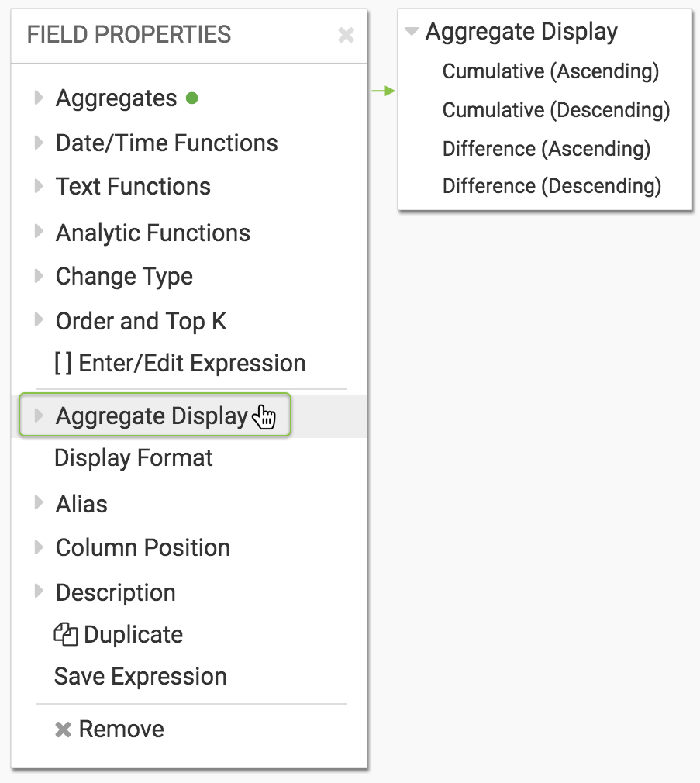Expand the Analytic Functions arrow

(38, 233)
